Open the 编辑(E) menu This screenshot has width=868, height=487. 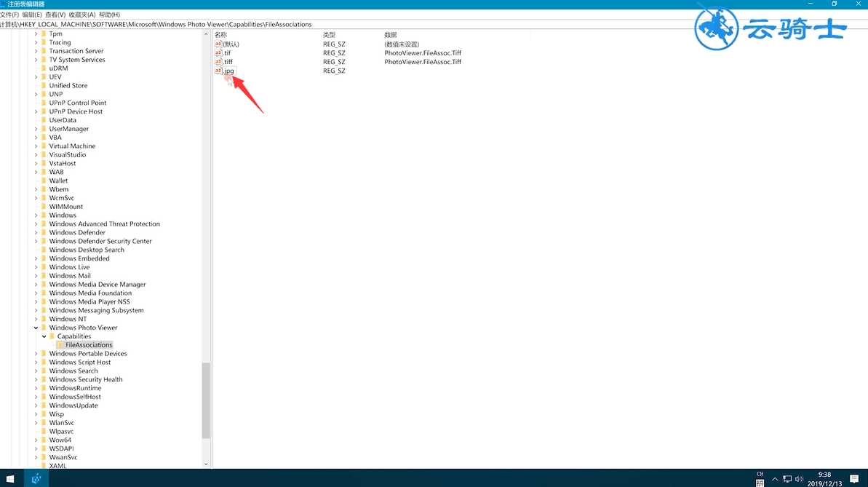click(32, 15)
